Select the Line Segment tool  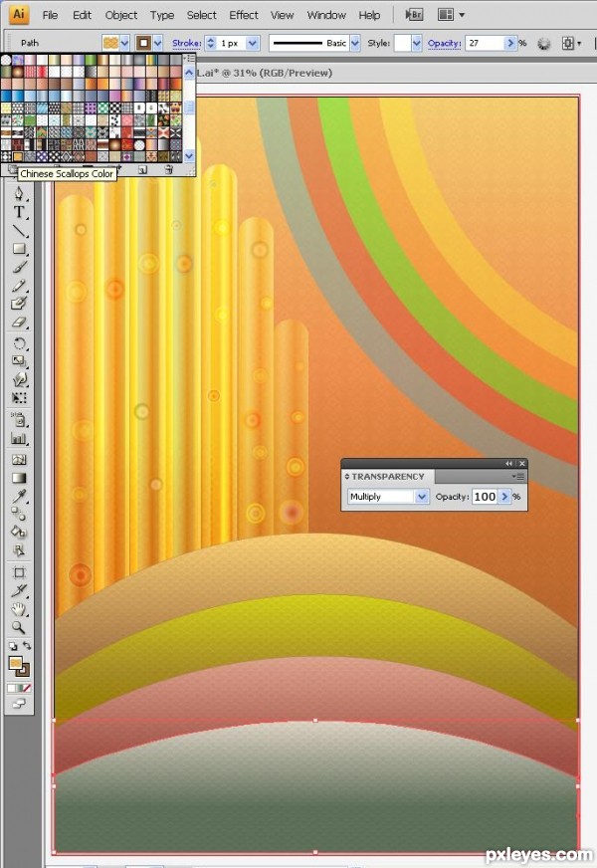[x=19, y=231]
